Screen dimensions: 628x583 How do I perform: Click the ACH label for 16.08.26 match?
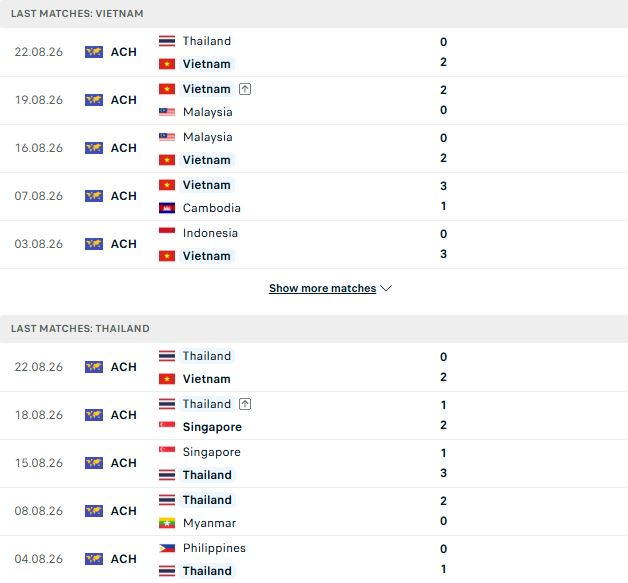tap(124, 148)
